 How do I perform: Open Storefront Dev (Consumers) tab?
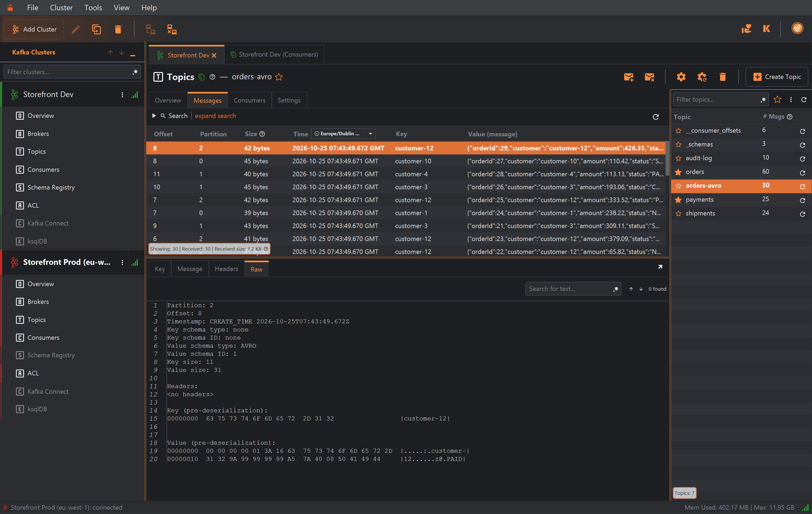(274, 54)
